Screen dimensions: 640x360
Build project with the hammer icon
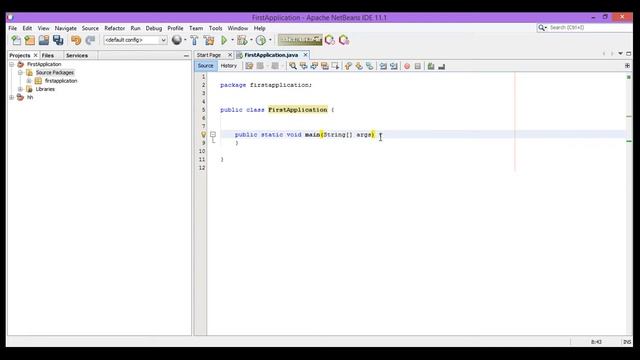(194, 40)
